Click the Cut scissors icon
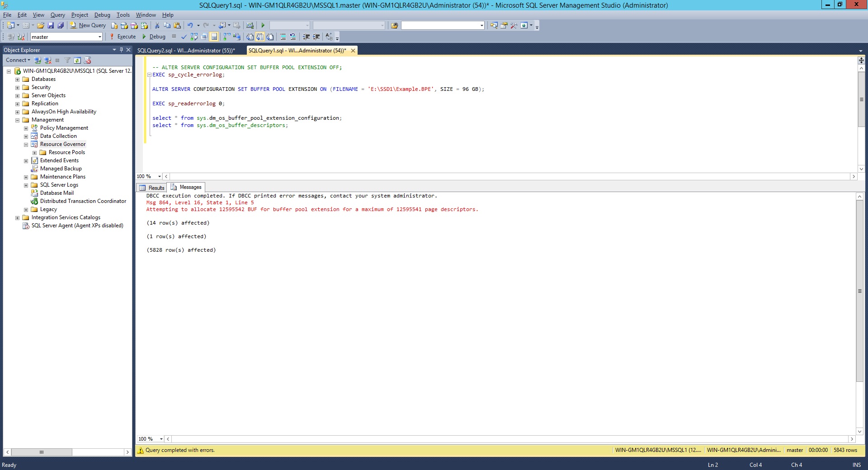 point(157,25)
